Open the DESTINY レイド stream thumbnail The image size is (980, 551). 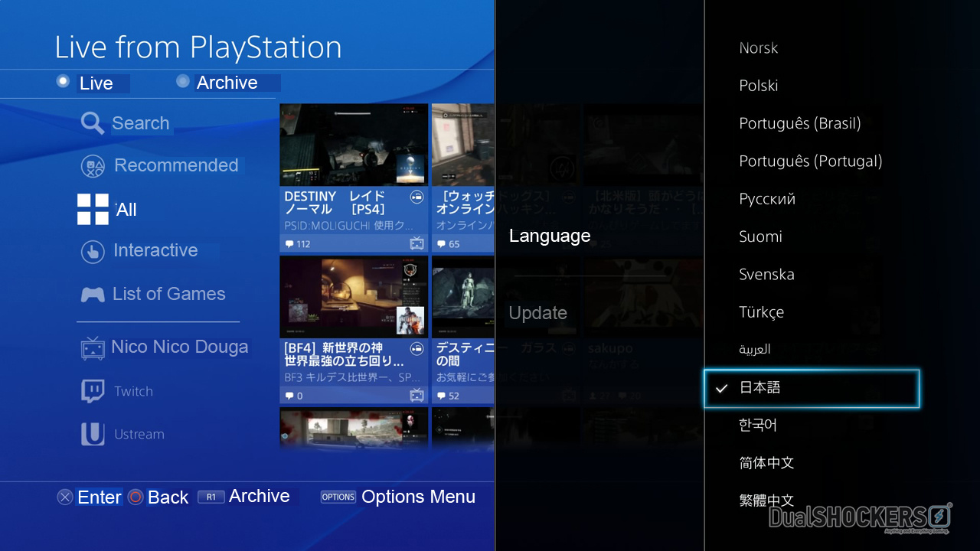click(x=354, y=178)
